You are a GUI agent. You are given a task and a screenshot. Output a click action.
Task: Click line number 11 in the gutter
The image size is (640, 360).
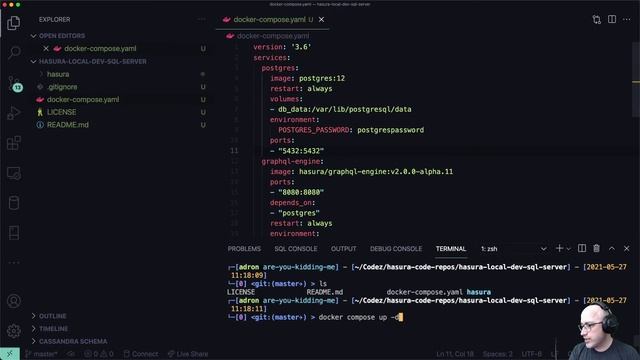tap(234, 151)
